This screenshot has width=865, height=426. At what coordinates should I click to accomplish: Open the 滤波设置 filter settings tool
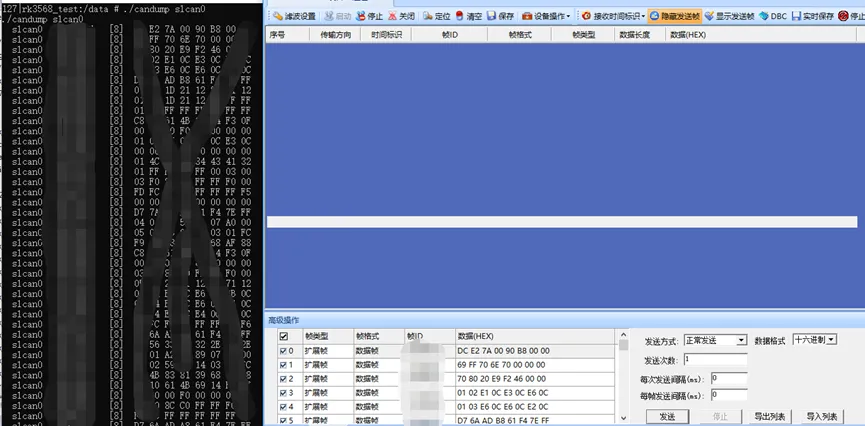[x=294, y=16]
